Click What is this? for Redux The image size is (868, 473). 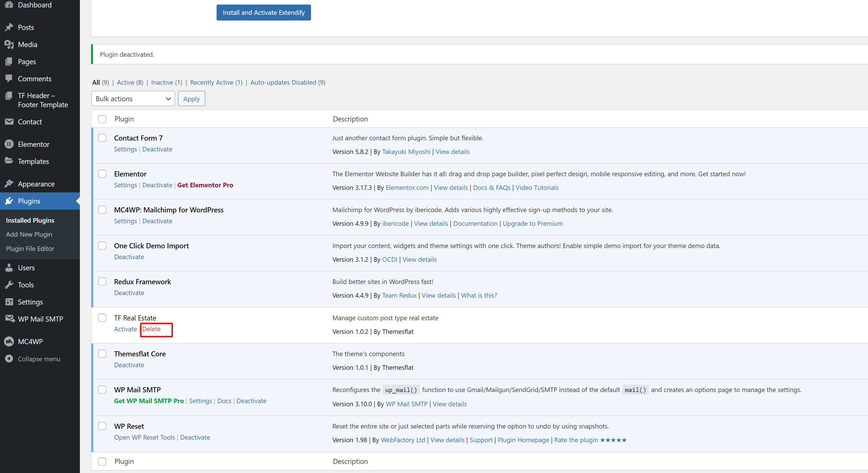(x=479, y=295)
